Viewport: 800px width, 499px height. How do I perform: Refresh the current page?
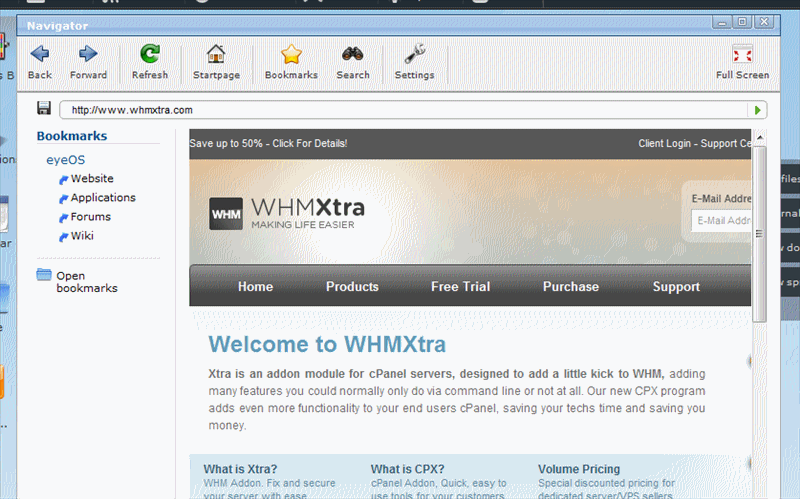coord(150,55)
